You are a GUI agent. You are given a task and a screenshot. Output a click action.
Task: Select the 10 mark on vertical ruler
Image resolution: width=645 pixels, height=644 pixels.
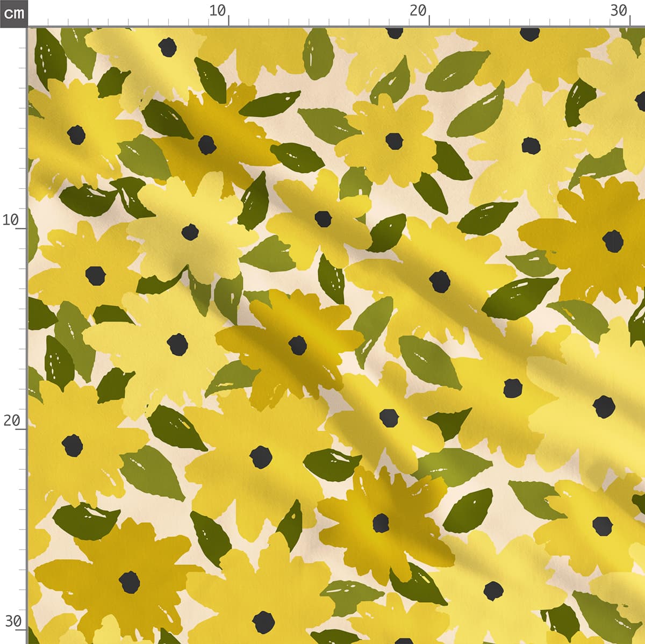point(11,220)
